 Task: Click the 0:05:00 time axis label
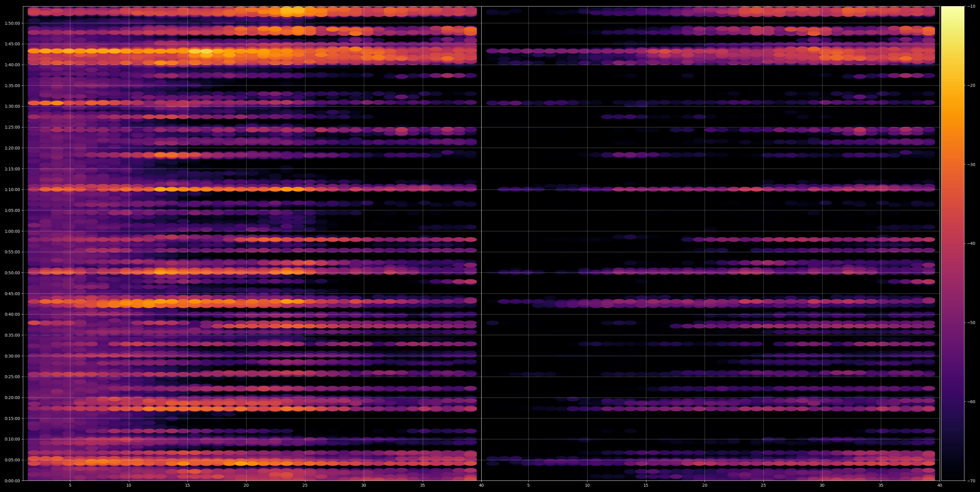[x=12, y=460]
